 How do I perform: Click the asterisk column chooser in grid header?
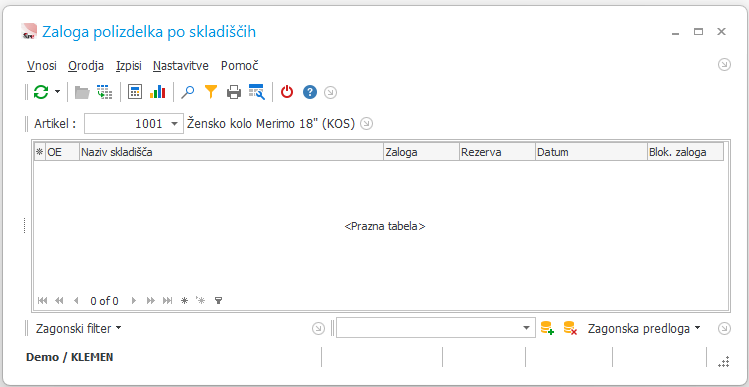(x=40, y=152)
